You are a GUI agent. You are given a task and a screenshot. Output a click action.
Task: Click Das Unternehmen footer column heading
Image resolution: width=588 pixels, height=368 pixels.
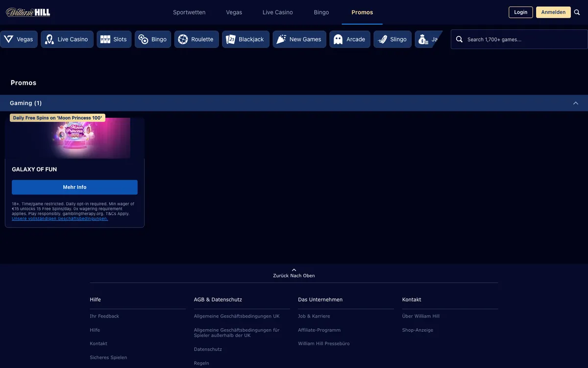(x=320, y=299)
